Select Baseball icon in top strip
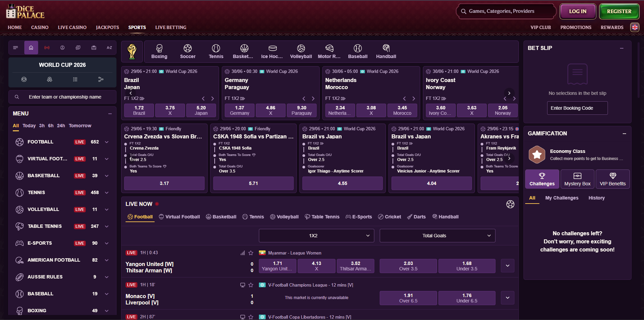Viewport: 644px width, 320px height. 358,52
